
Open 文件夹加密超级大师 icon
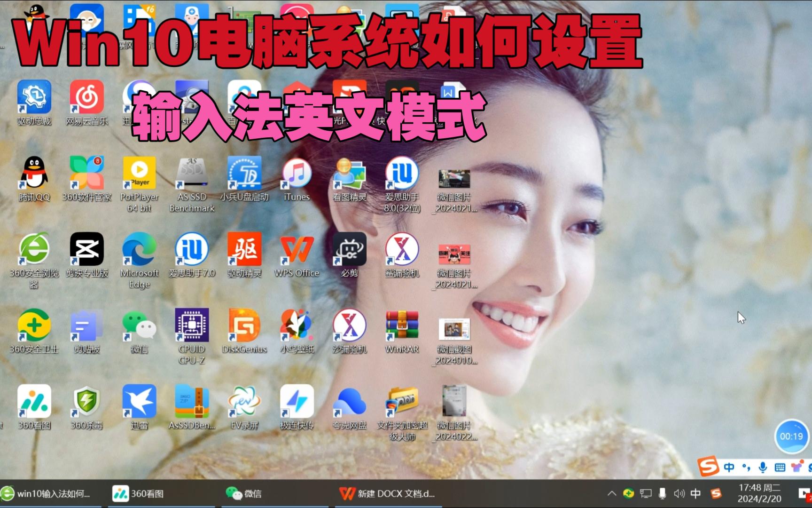pos(402,413)
